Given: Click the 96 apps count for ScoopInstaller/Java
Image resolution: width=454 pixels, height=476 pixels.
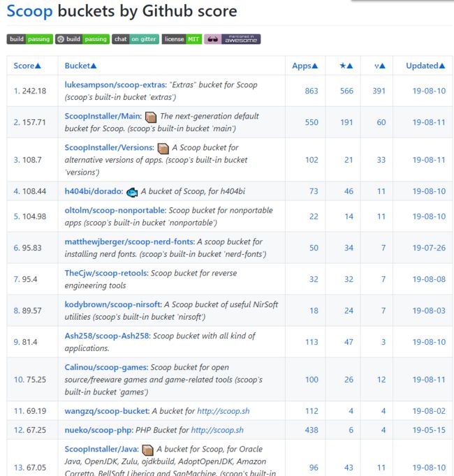Looking at the screenshot, I should 314,468.
